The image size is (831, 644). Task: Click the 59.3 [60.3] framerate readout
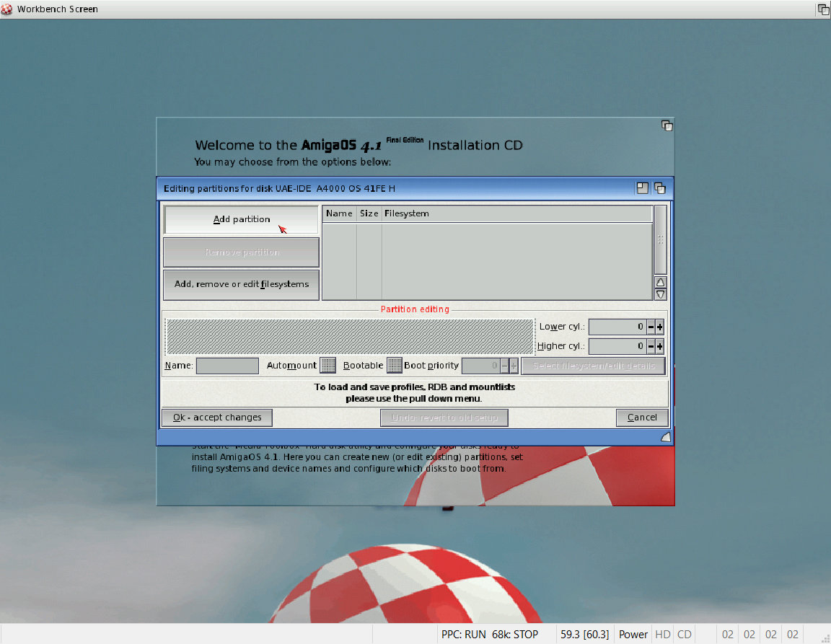(584, 635)
